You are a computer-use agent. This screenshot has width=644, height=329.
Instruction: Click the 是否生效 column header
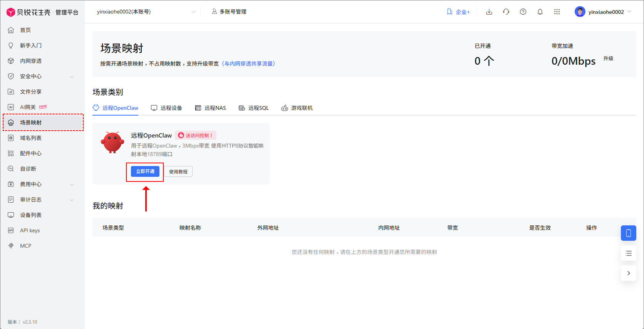point(540,228)
